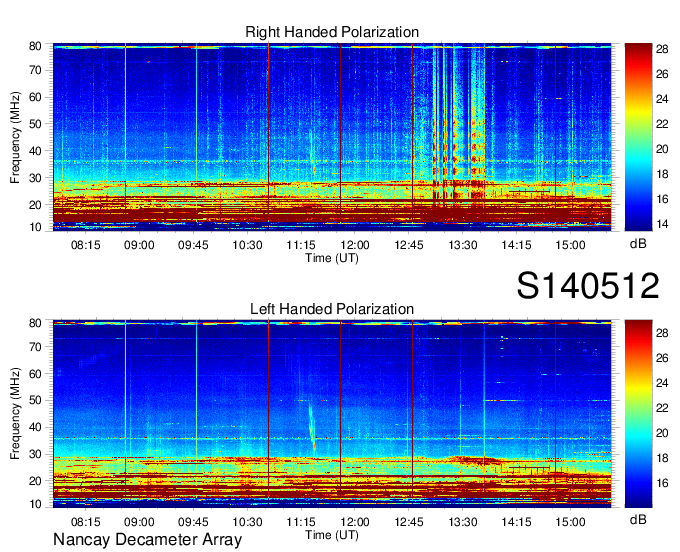The image size is (680, 552).
Task: Click '12:45' tick on the right-handed plot
Action: tap(409, 245)
